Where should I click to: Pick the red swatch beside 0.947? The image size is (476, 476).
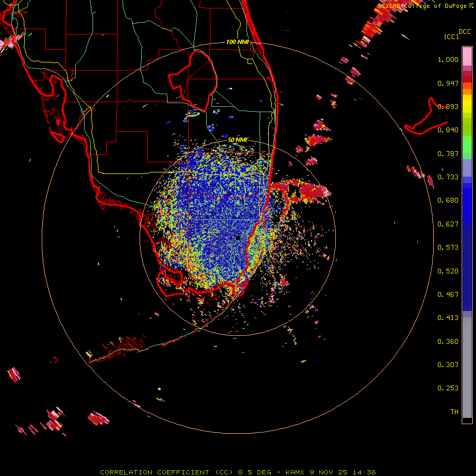(x=467, y=79)
